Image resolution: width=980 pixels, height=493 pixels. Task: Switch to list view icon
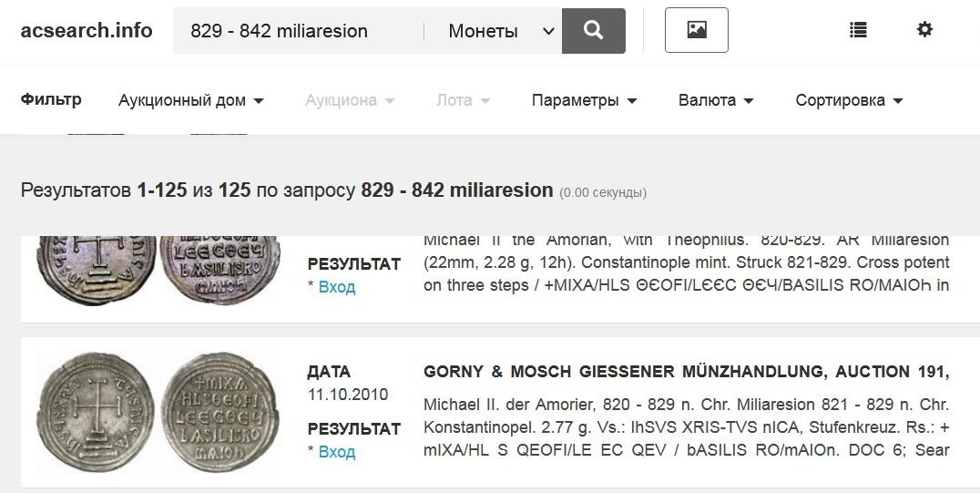click(x=858, y=31)
